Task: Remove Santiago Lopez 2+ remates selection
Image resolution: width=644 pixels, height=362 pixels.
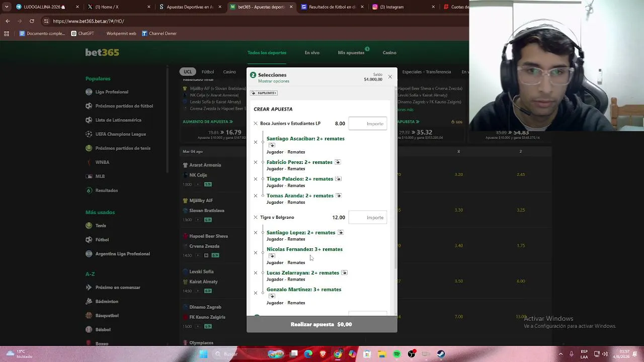Action: click(x=256, y=233)
